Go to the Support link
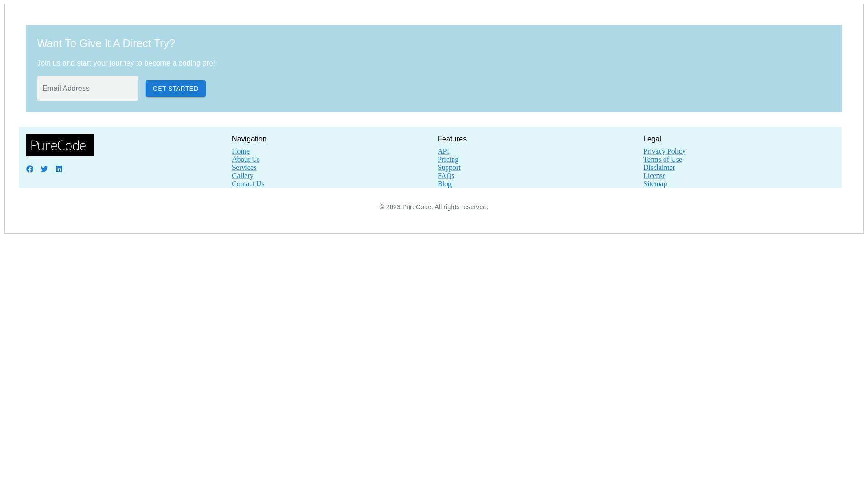The width and height of the screenshot is (868, 488). [449, 168]
